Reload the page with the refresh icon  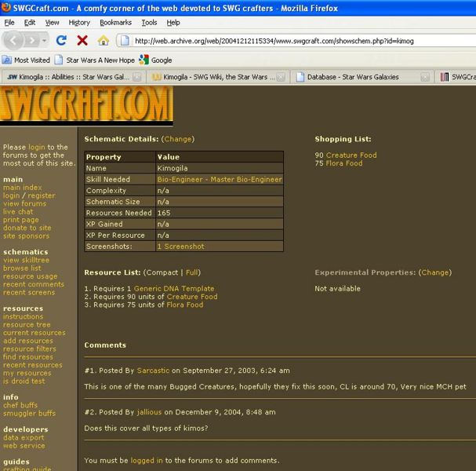pos(61,40)
